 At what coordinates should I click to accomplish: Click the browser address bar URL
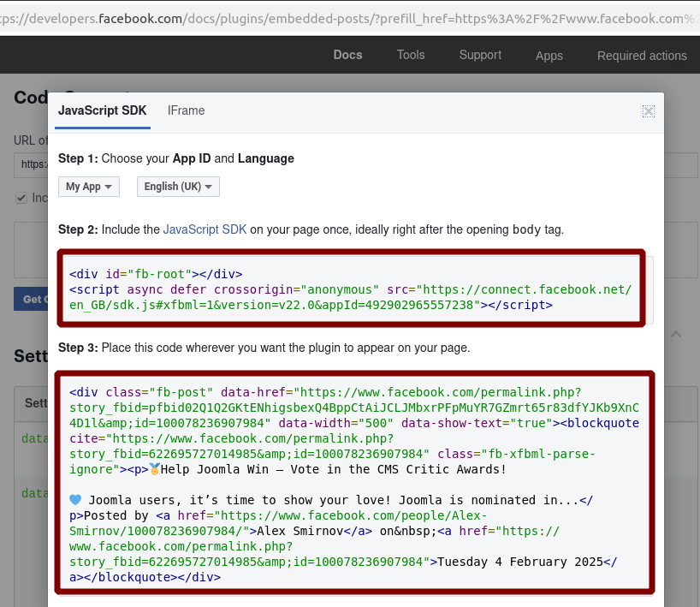click(x=350, y=19)
